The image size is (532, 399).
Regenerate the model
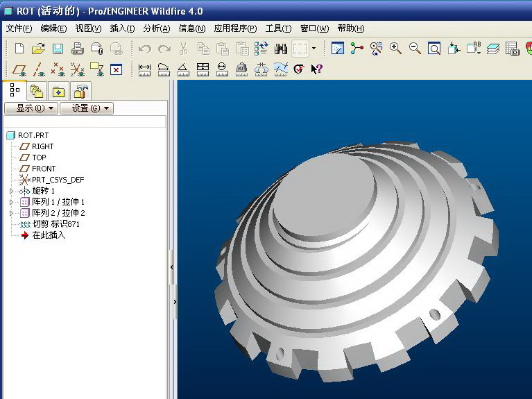pos(261,49)
